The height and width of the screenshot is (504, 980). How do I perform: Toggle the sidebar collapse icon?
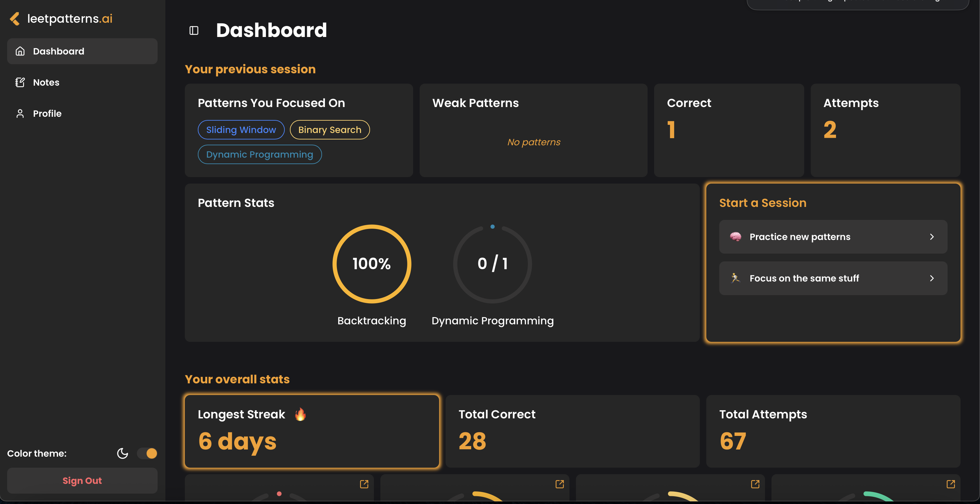(x=194, y=30)
